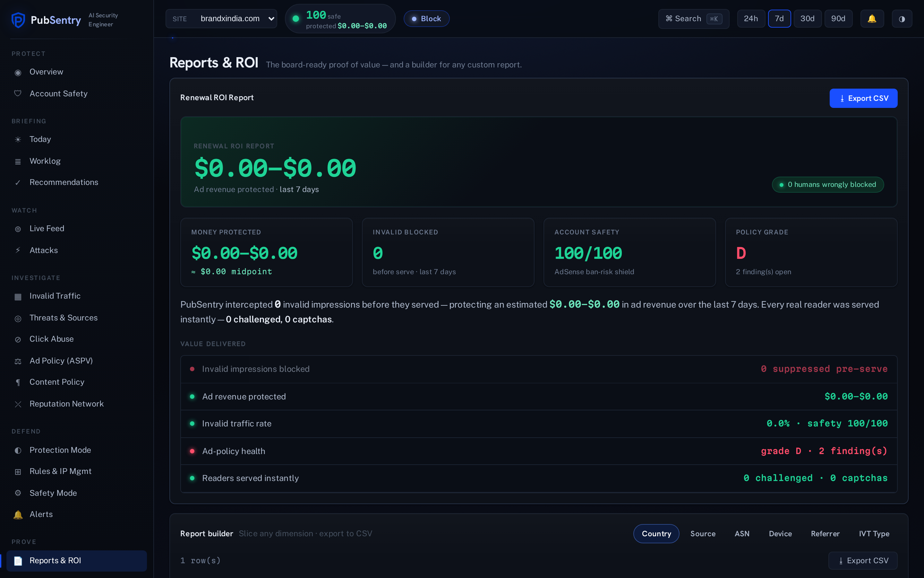This screenshot has width=924, height=578.
Task: Click the '1 row(s)' count text
Action: pyautogui.click(x=201, y=561)
